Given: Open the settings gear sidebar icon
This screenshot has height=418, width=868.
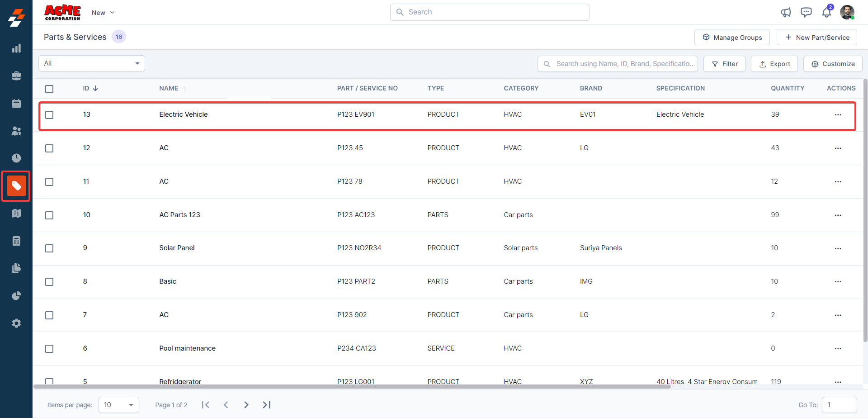Looking at the screenshot, I should (16, 323).
